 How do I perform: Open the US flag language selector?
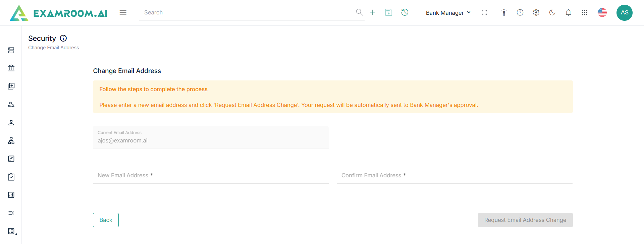pyautogui.click(x=602, y=12)
